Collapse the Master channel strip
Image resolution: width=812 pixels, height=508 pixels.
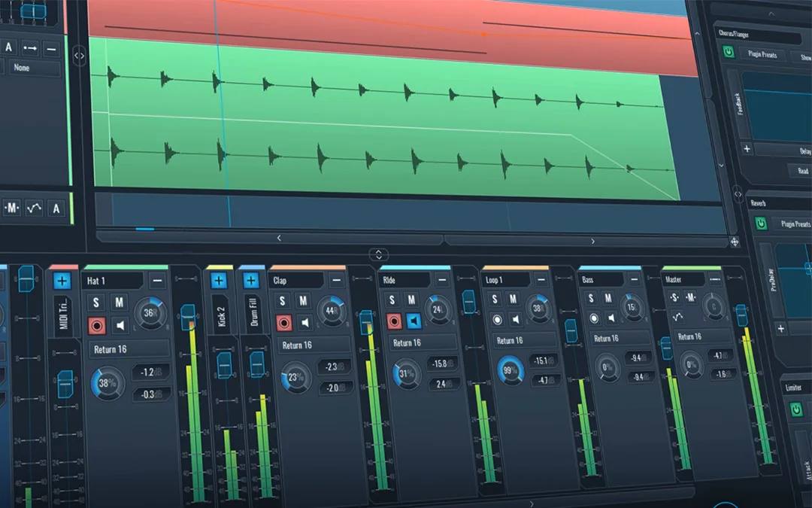tap(715, 279)
